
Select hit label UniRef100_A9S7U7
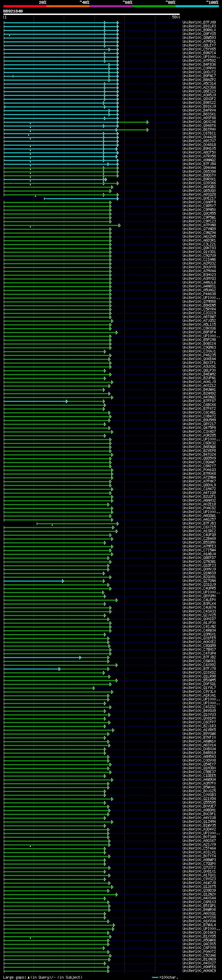point(199,141)
